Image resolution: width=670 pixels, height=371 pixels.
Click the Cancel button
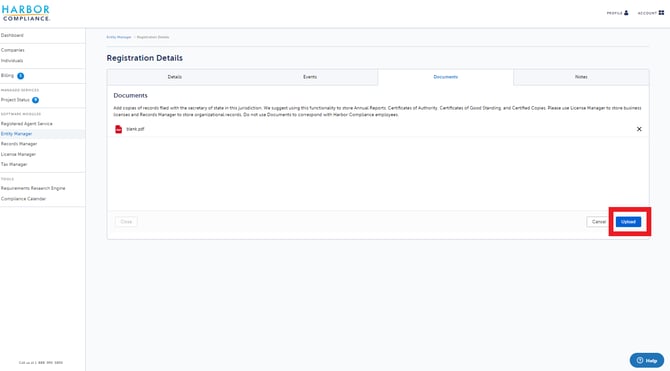tap(599, 222)
